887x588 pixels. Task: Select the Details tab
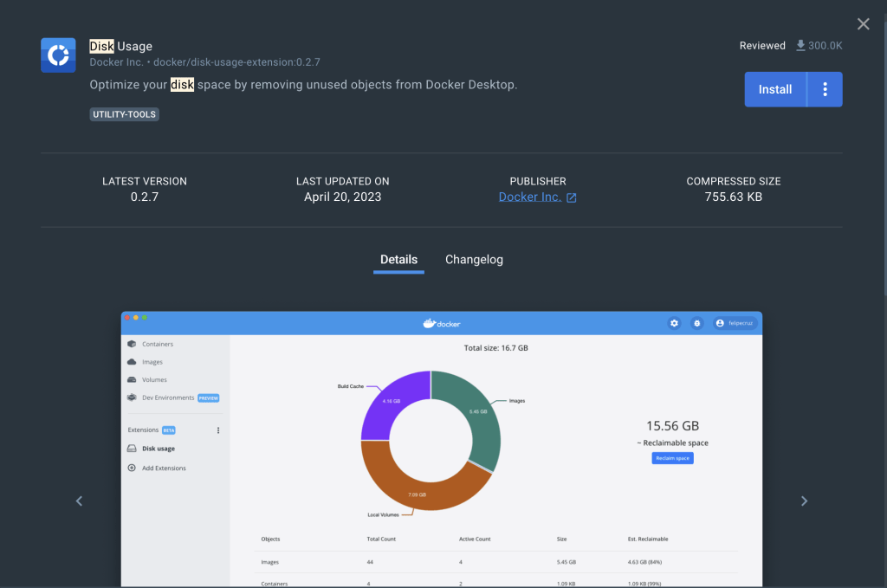tap(398, 260)
